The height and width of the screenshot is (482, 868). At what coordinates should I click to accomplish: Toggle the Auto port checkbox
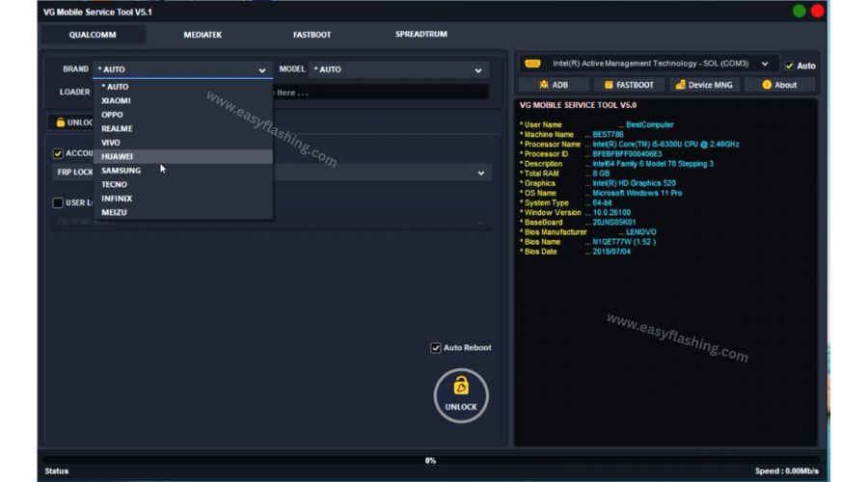point(789,66)
